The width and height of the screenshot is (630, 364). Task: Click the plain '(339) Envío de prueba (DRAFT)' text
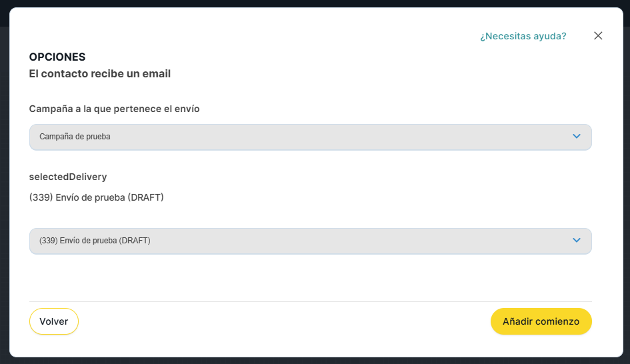97,197
